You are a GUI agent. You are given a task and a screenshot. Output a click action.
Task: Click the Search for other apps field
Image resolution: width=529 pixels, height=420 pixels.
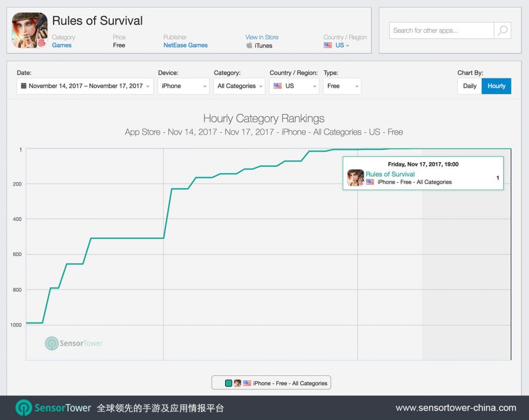click(x=441, y=31)
